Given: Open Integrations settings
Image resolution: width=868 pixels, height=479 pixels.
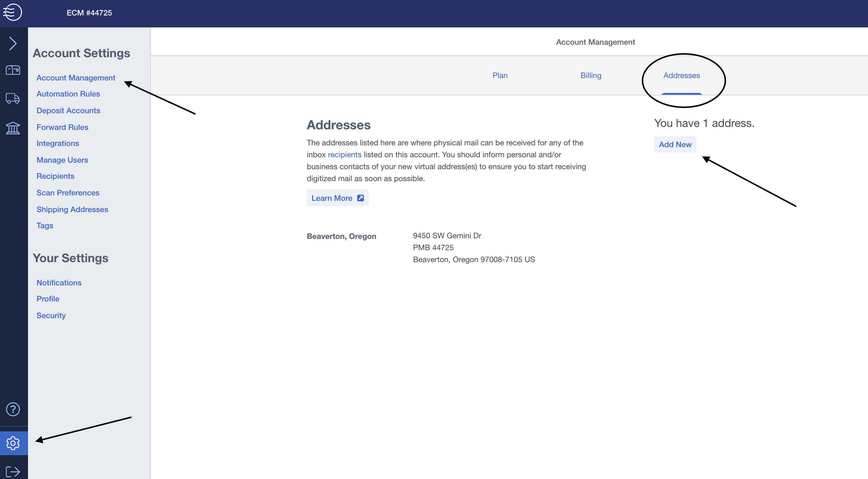Looking at the screenshot, I should [57, 144].
